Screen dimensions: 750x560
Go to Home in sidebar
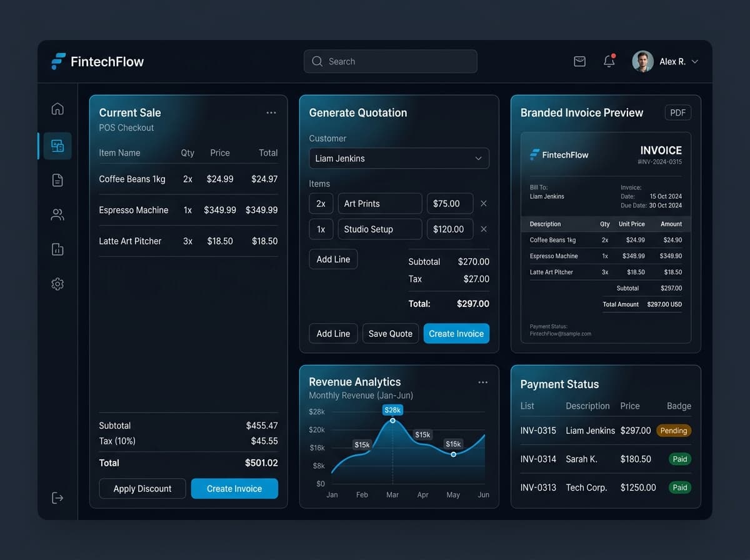(57, 109)
